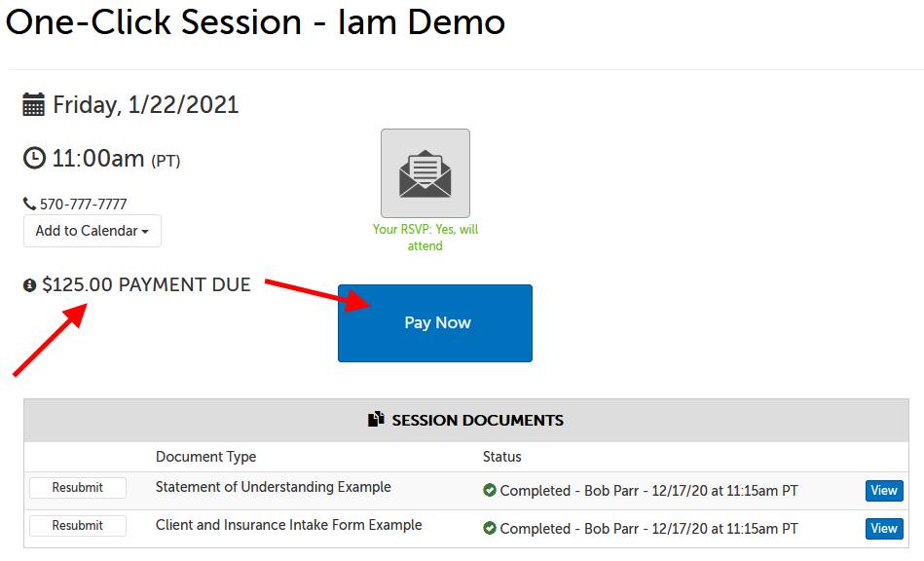Click the envelope RSVP icon
This screenshot has width=924, height=561.
425,172
